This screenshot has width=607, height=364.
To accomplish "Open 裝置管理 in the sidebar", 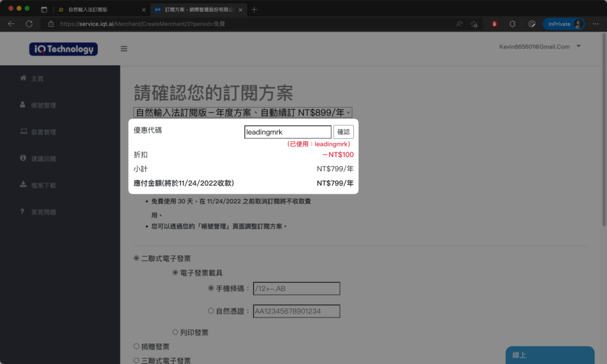I will point(43,132).
